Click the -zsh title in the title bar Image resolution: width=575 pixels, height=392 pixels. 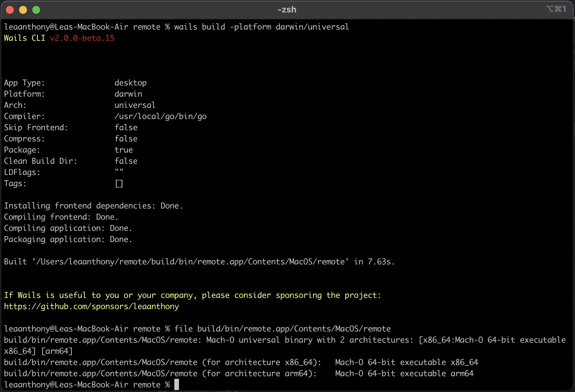pos(287,10)
